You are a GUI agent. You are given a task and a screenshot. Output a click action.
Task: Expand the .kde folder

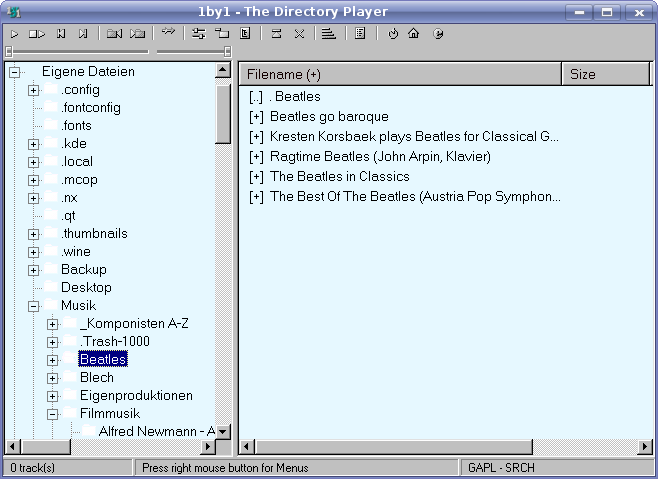34,144
